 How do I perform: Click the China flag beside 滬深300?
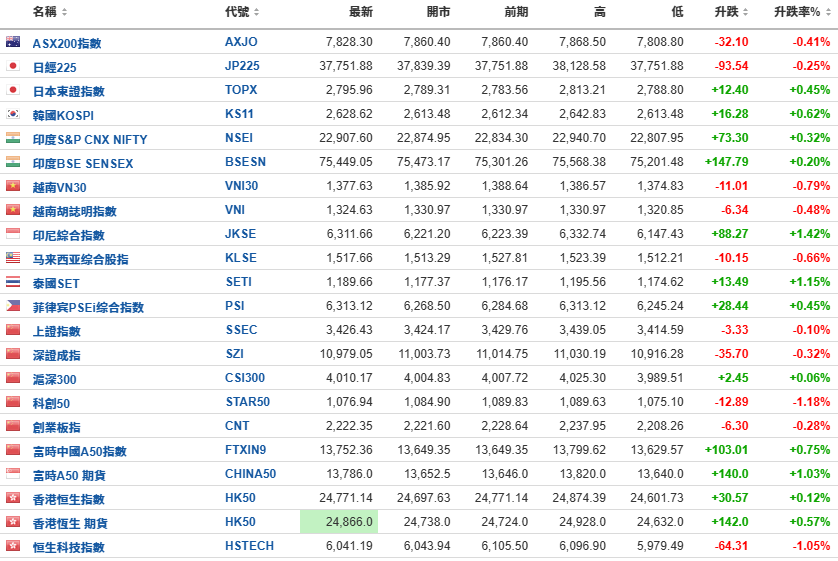click(x=13, y=378)
